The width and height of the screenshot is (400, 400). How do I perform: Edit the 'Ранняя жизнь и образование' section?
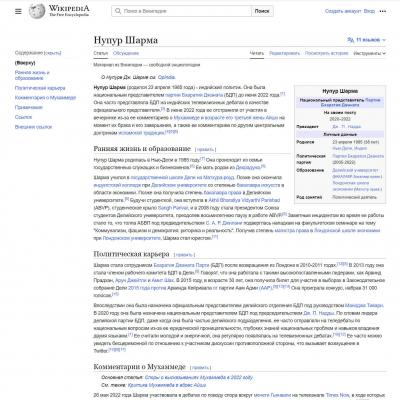coord(205,150)
